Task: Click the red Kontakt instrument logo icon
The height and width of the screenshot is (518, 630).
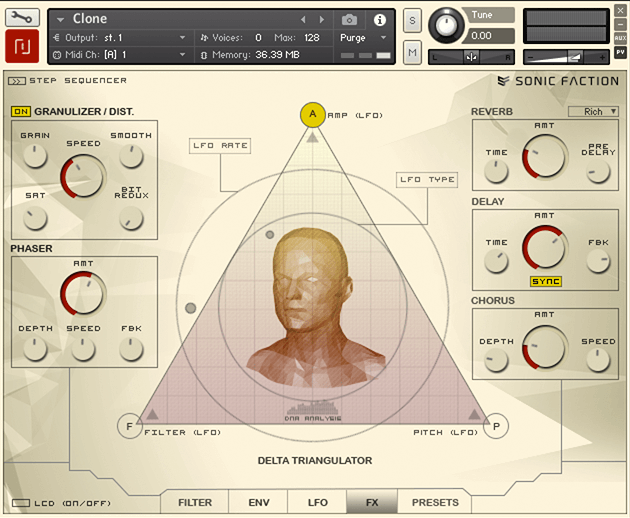Action: (x=22, y=46)
